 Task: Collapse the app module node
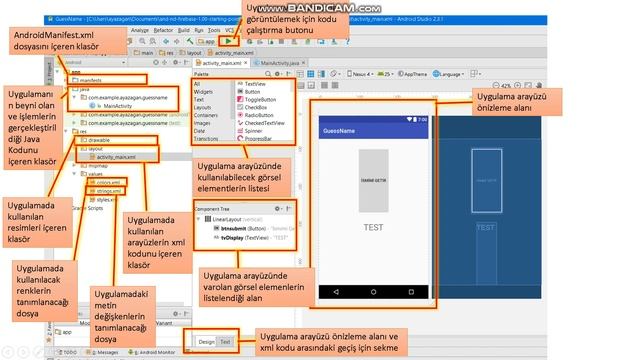pos(57,72)
